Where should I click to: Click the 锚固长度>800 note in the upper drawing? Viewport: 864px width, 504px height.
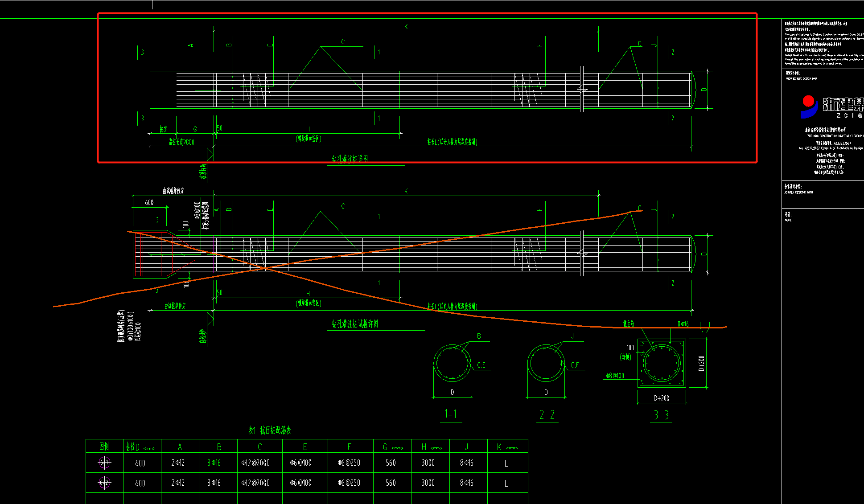[181, 142]
